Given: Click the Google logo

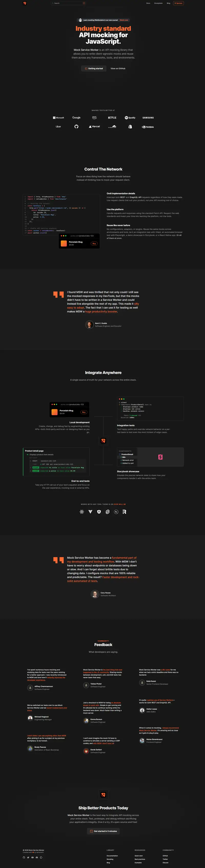Looking at the screenshot, I should (x=77, y=118).
